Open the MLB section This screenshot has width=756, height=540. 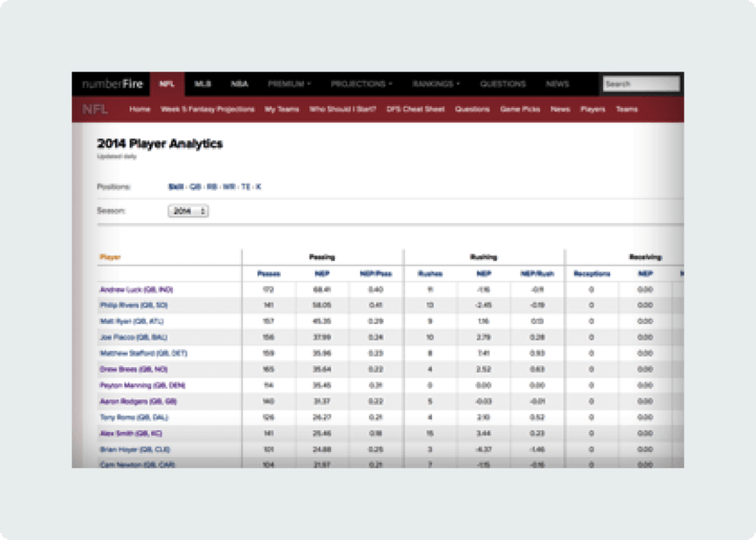click(202, 84)
